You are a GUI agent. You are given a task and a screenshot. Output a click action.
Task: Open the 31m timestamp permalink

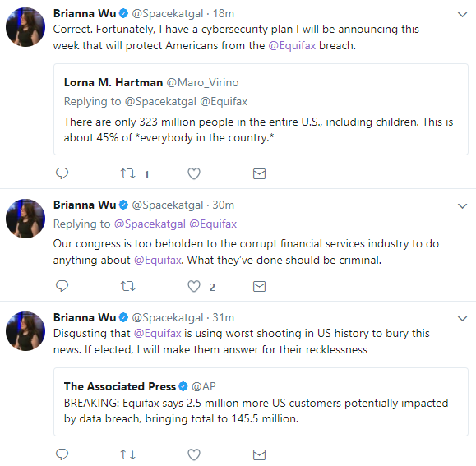223,317
